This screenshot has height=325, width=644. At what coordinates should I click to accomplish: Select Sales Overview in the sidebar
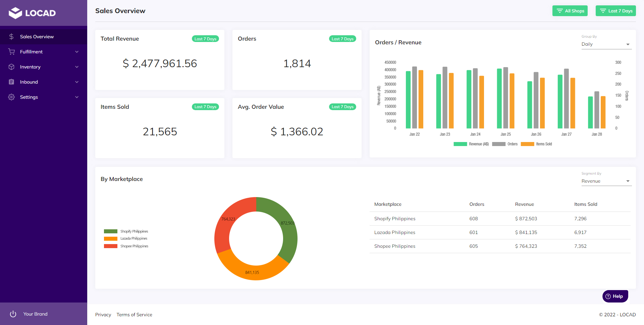click(x=37, y=36)
